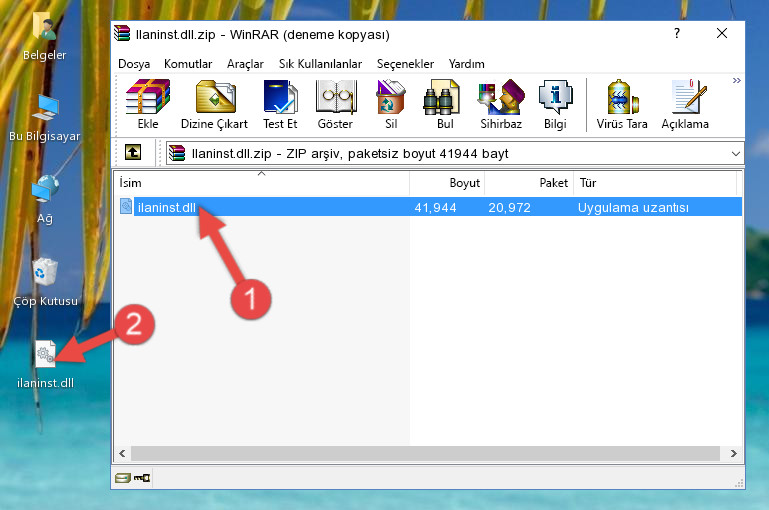The height and width of the screenshot is (510, 769).
Task: Close the WinRAR window
Action: (x=721, y=33)
